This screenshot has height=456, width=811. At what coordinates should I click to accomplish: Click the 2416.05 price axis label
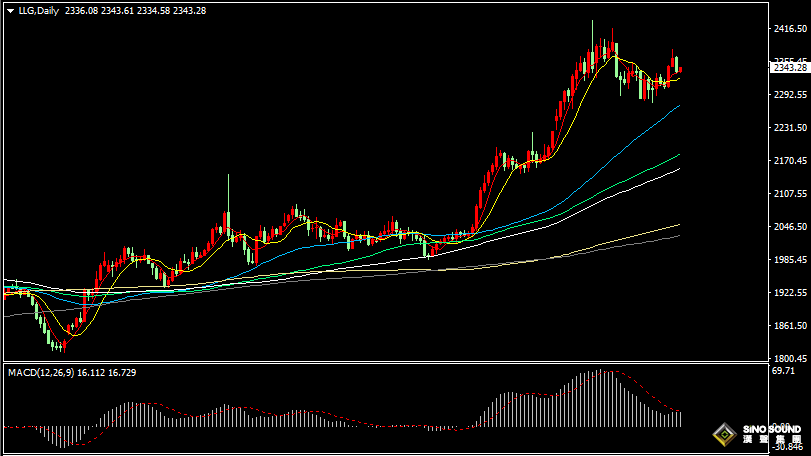pos(789,30)
